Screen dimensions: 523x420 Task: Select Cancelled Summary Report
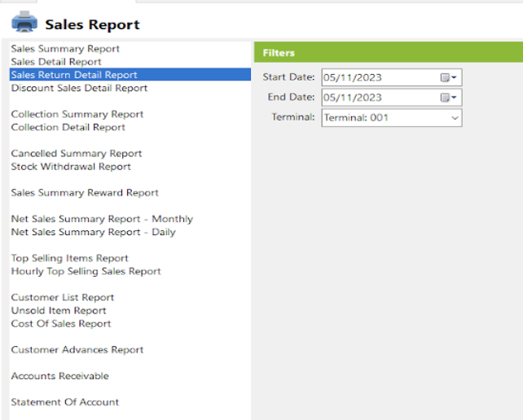[x=77, y=153]
